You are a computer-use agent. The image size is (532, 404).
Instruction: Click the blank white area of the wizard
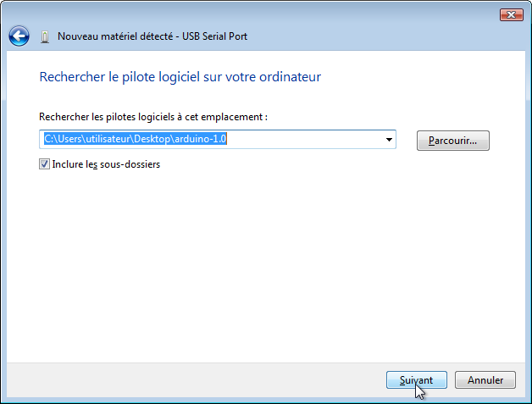[266, 264]
